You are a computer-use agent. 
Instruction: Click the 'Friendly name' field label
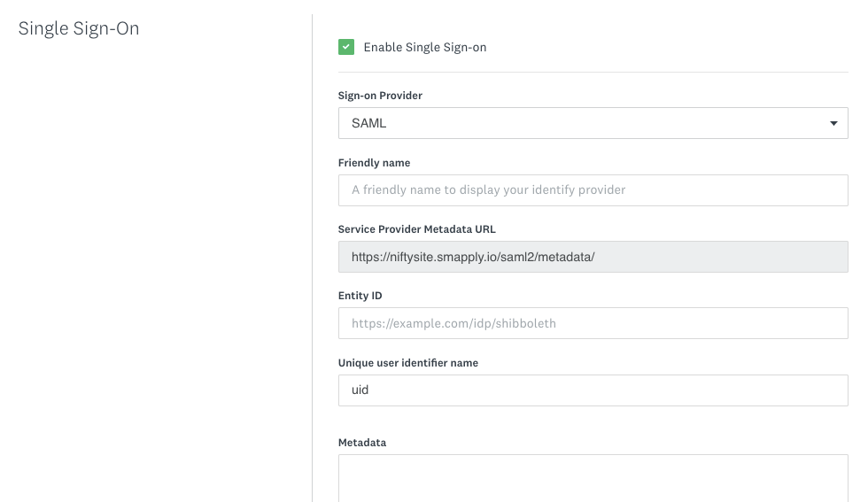[374, 163]
